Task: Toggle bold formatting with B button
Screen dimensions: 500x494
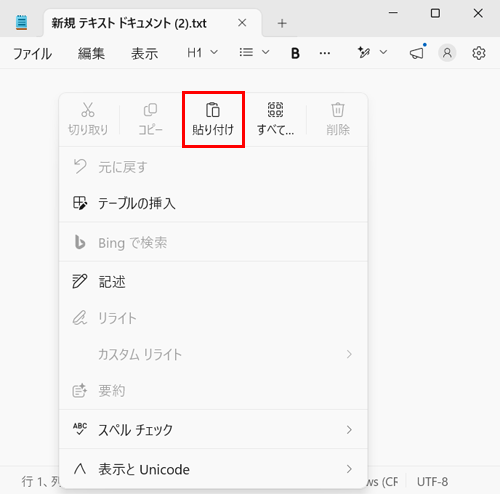Action: (x=295, y=53)
